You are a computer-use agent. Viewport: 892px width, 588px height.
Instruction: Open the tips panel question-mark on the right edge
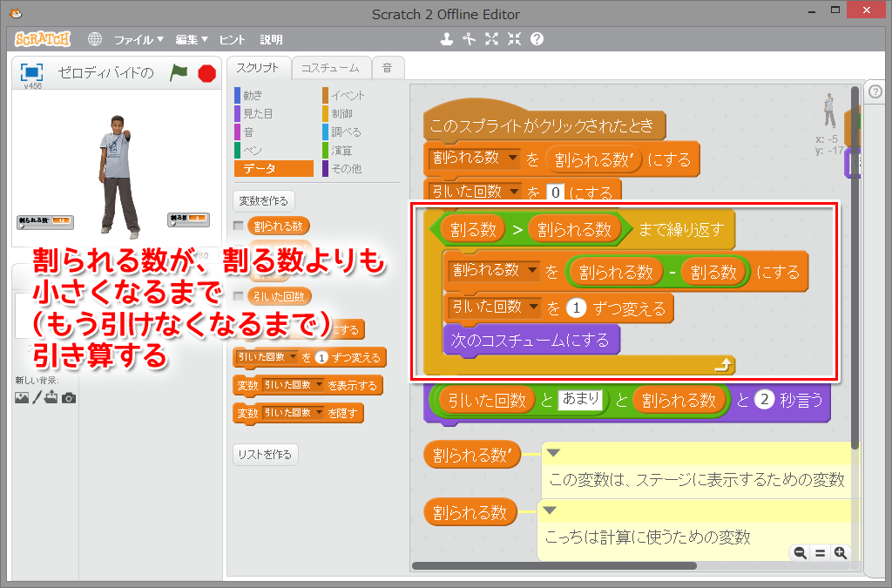[875, 91]
